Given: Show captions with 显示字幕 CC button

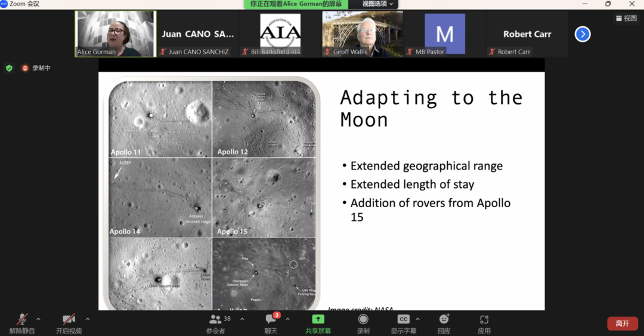Looking at the screenshot, I should [403, 323].
